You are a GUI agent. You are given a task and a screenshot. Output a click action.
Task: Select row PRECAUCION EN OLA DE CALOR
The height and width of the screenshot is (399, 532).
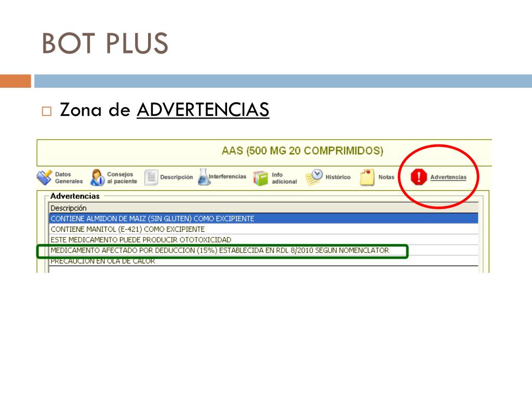coord(263,261)
